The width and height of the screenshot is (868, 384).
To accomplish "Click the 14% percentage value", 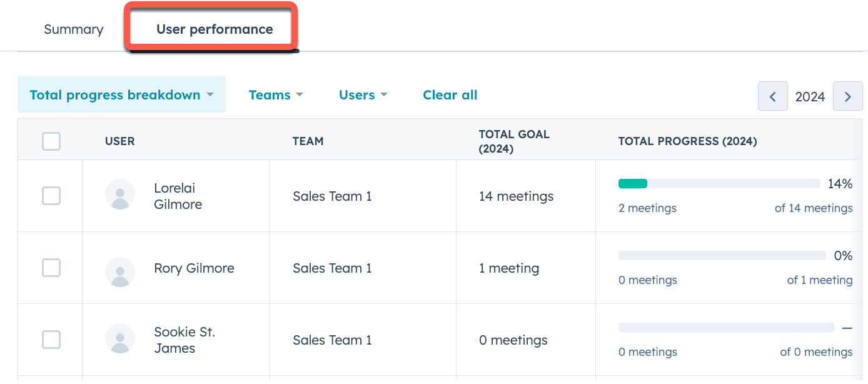I will 840,184.
